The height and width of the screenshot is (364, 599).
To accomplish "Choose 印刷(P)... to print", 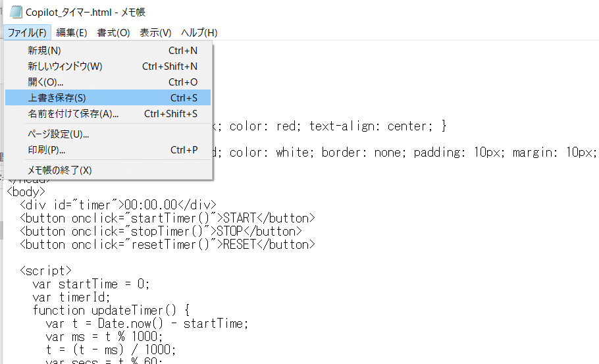I will point(108,150).
